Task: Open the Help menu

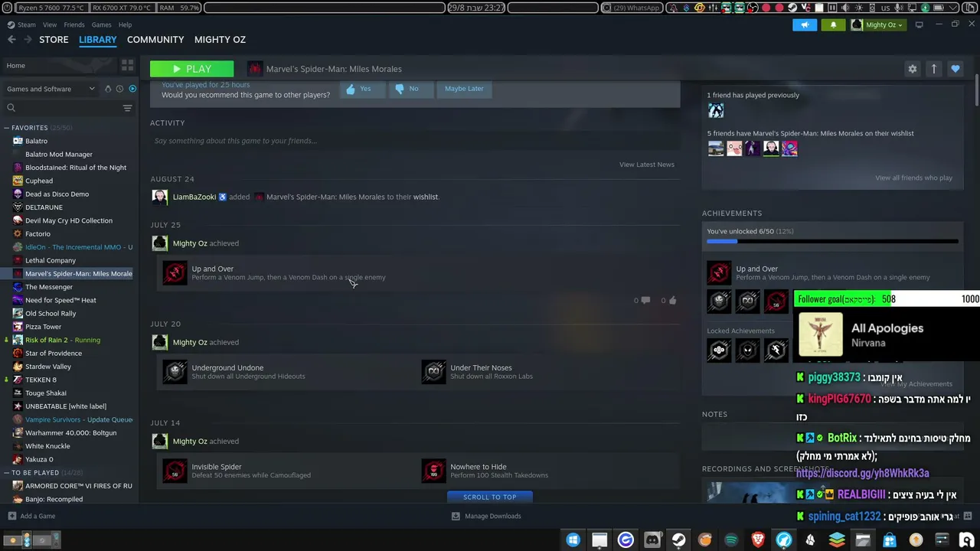Action: pyautogui.click(x=125, y=24)
